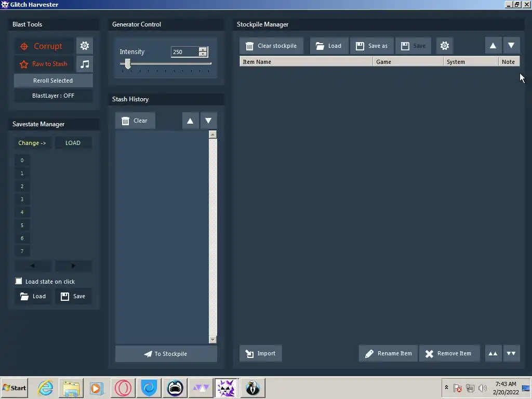Click Save in Savestate Manager
The width and height of the screenshot is (532, 399).
click(73, 297)
